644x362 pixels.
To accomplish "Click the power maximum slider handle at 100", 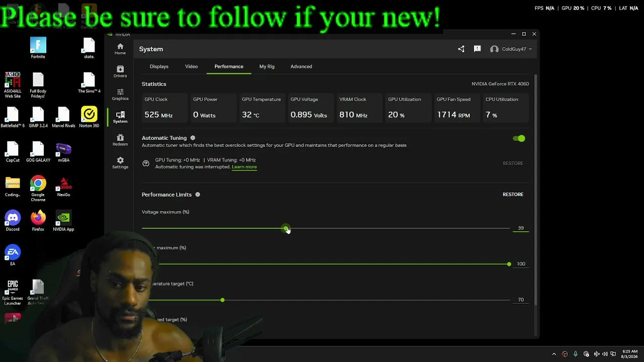I will (x=509, y=264).
